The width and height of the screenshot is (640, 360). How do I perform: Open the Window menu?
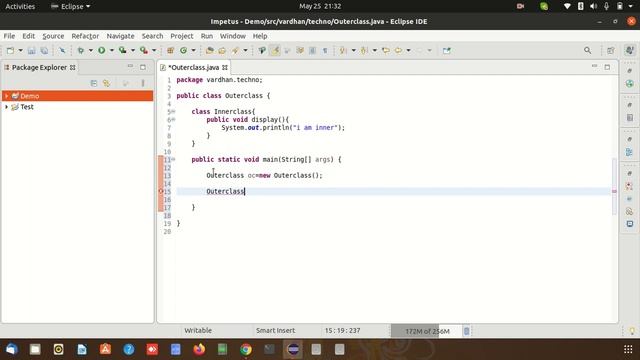click(x=233, y=36)
